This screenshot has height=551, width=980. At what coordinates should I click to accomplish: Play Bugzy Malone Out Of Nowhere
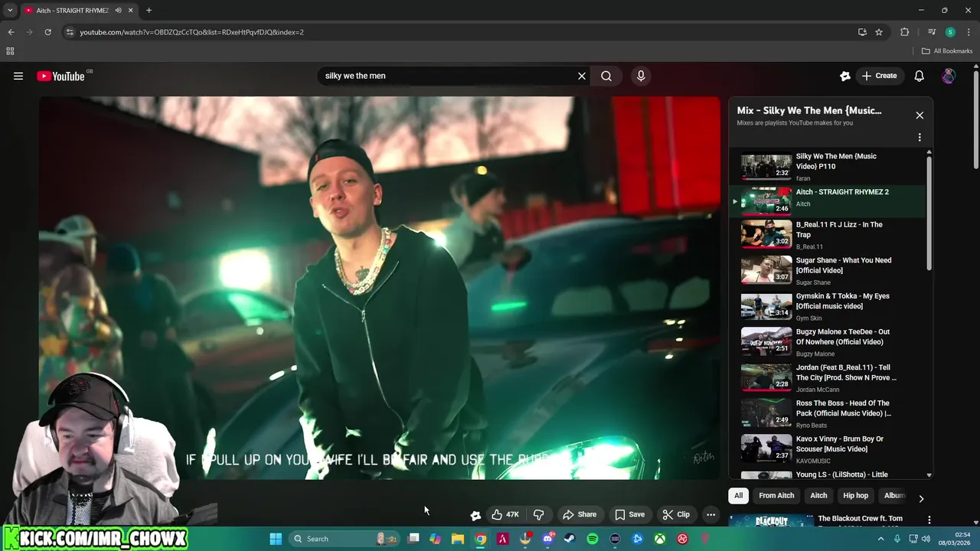827,342
